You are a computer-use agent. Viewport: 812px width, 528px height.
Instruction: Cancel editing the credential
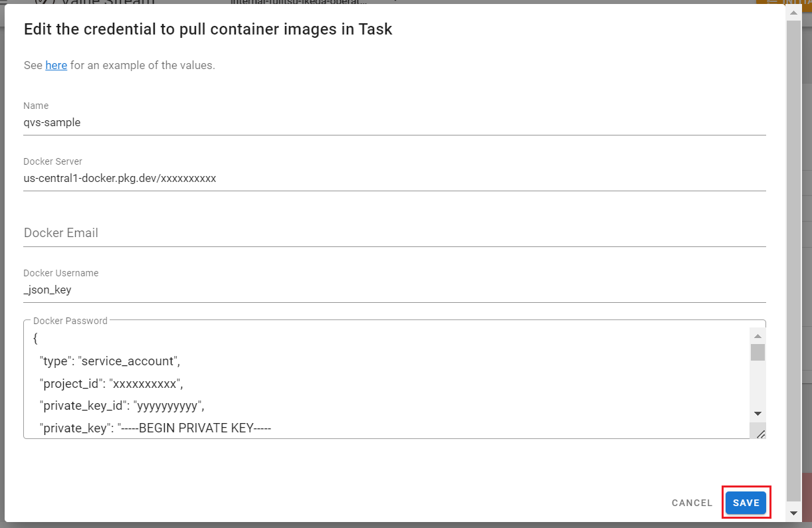692,503
